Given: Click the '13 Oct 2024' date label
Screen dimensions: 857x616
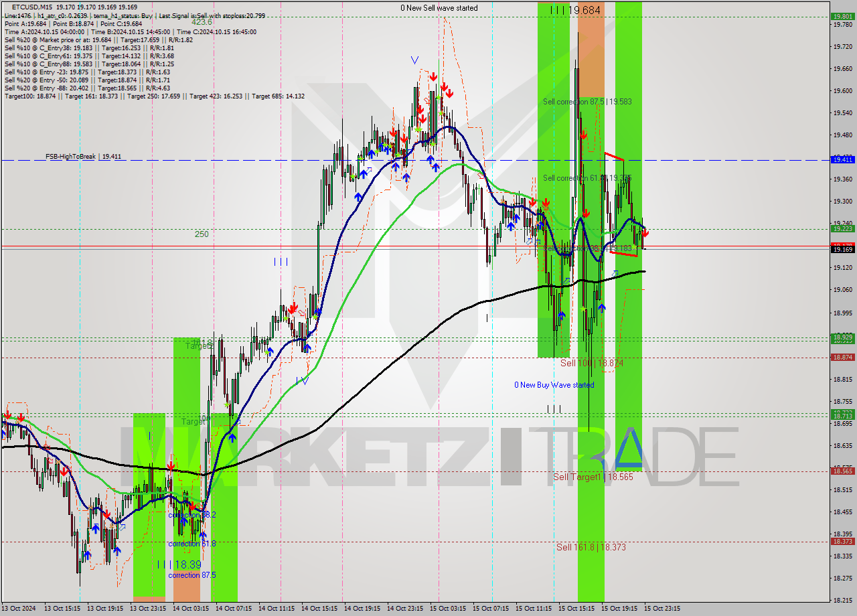Looking at the screenshot, I should coord(19,609).
